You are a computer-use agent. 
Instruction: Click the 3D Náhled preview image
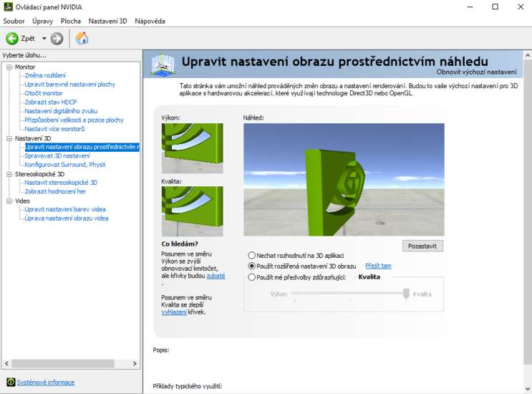click(x=344, y=180)
